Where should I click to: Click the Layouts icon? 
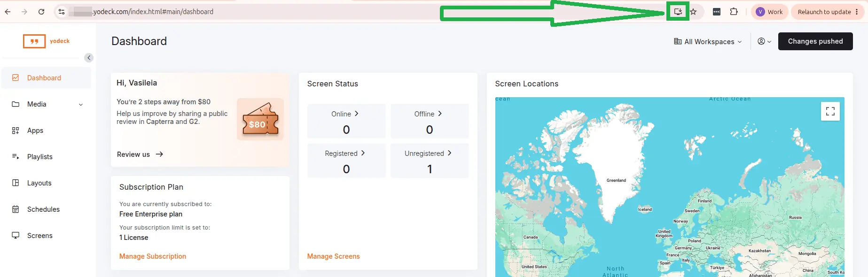[16, 183]
